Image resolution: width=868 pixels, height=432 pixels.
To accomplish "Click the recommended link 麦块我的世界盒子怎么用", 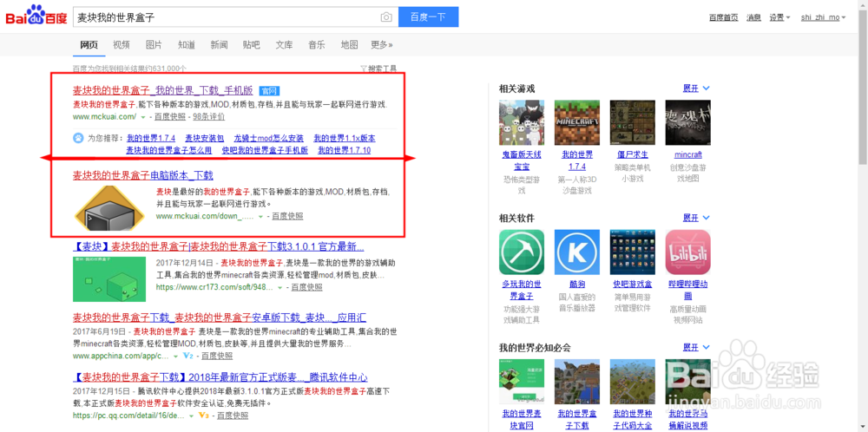I will pos(169,150).
